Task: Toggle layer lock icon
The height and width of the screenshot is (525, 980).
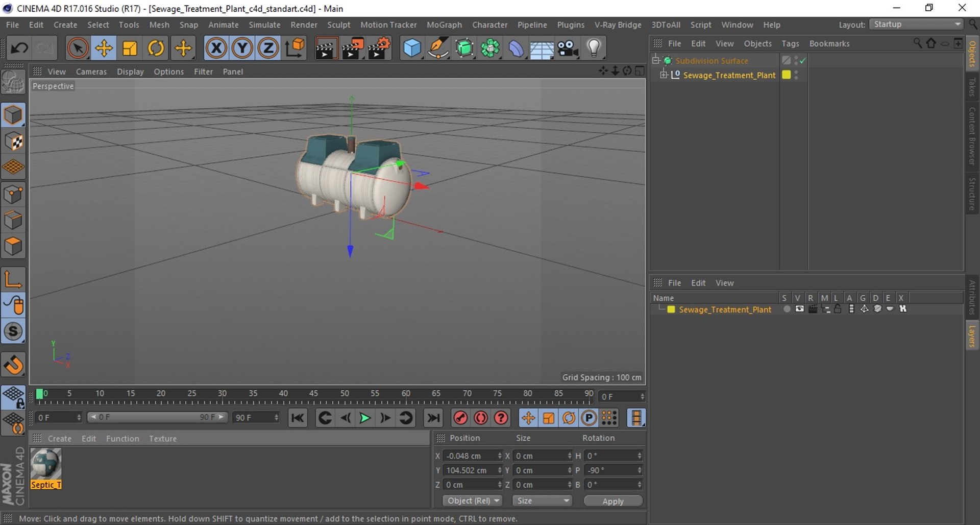Action: click(838, 309)
